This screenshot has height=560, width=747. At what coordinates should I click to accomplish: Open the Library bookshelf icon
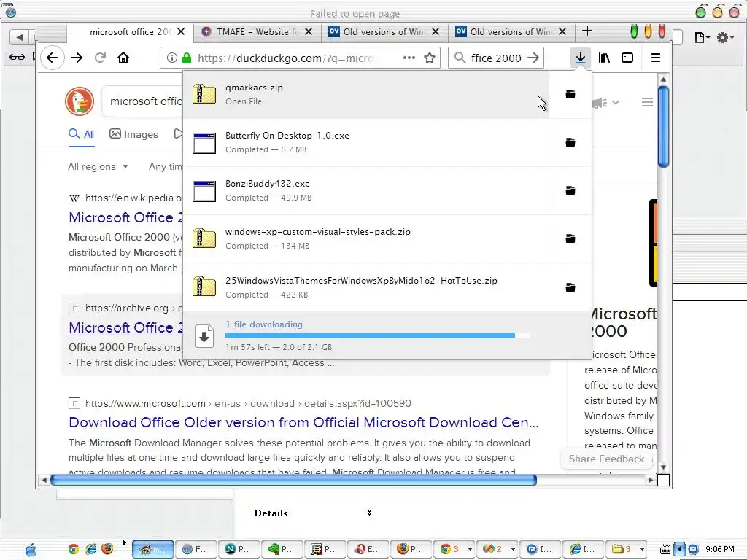(x=604, y=58)
